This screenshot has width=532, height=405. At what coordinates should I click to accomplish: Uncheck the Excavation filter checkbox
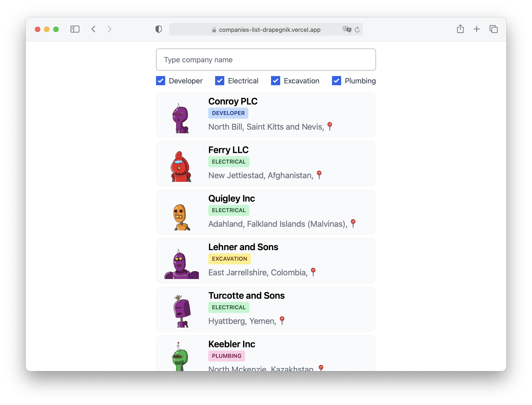pyautogui.click(x=275, y=81)
